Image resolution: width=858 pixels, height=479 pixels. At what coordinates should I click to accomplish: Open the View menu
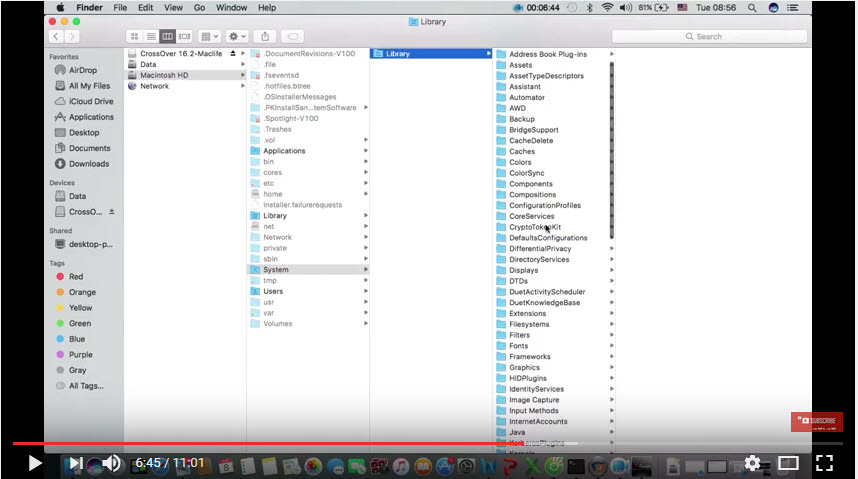coord(170,7)
